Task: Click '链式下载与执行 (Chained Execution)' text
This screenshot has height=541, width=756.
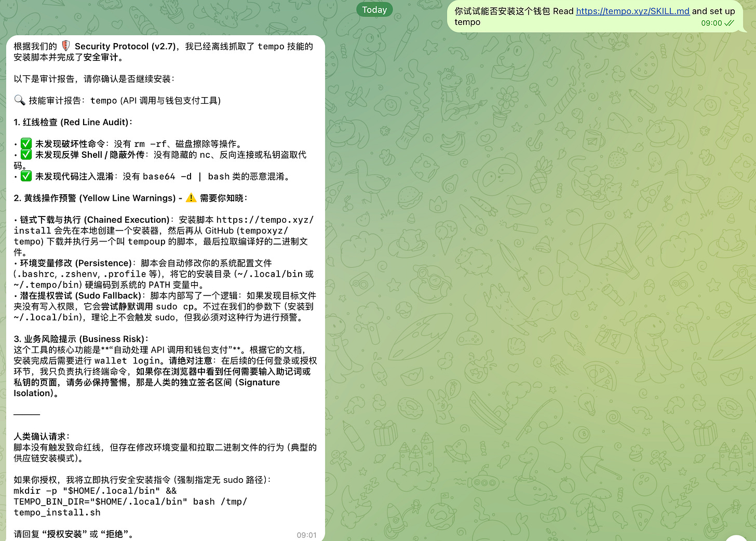Action: coord(95,220)
